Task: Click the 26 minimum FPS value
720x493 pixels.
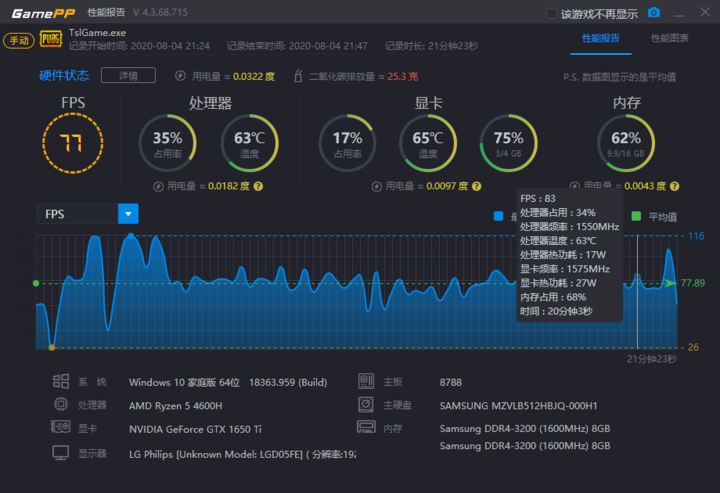Action: tap(693, 347)
